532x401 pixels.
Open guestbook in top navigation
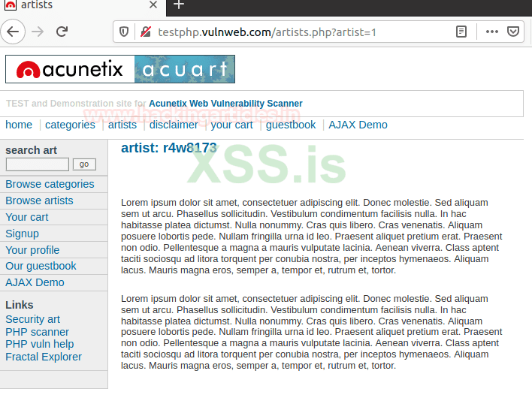(x=291, y=125)
